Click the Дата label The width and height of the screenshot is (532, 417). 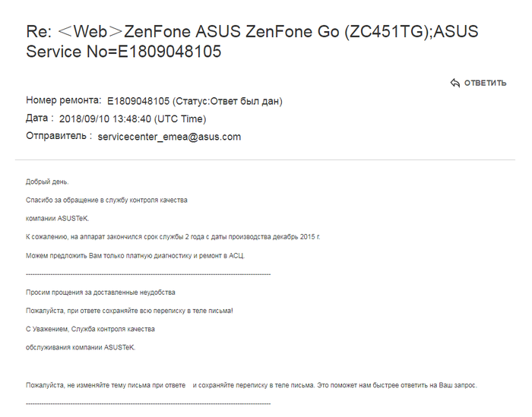(40, 118)
